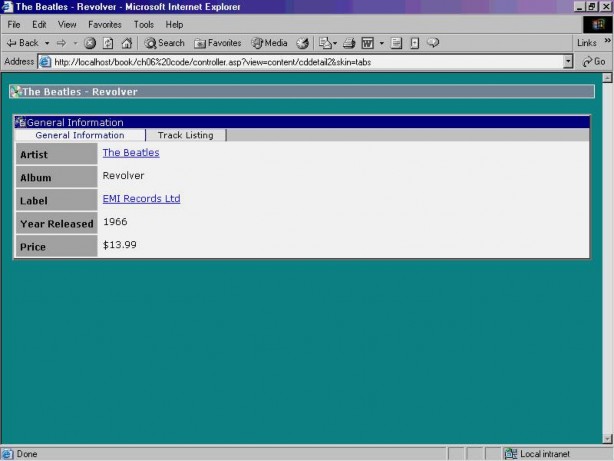
Task: Expand the Mail button dropdown arrow
Action: point(338,43)
